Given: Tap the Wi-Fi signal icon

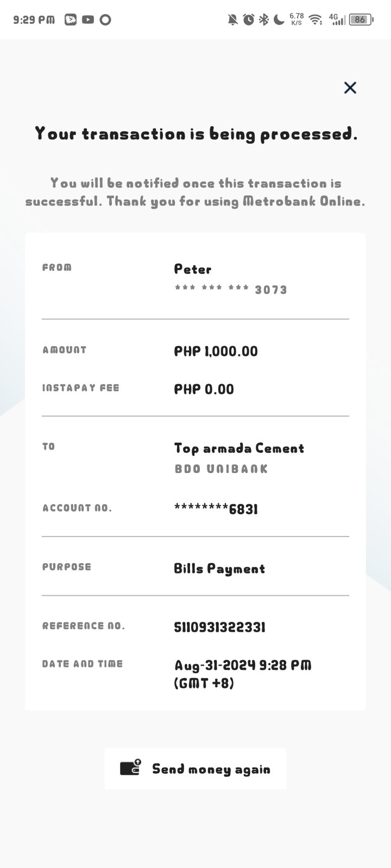Looking at the screenshot, I should 315,20.
